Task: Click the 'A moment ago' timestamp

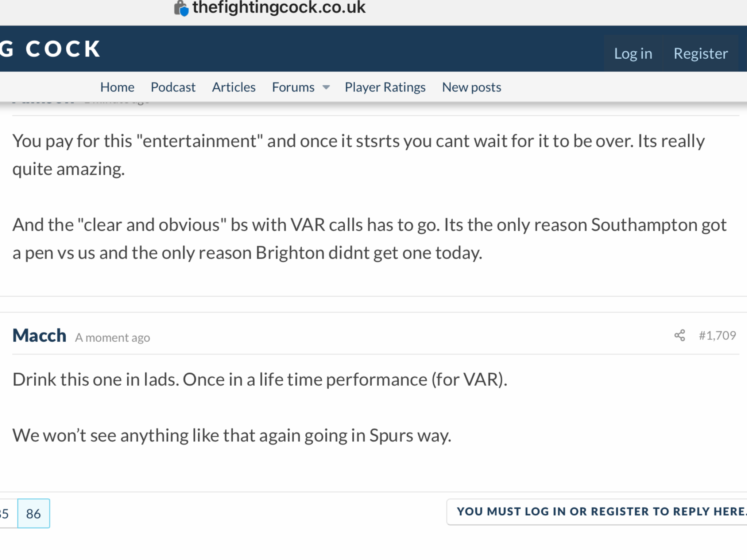Action: click(113, 338)
